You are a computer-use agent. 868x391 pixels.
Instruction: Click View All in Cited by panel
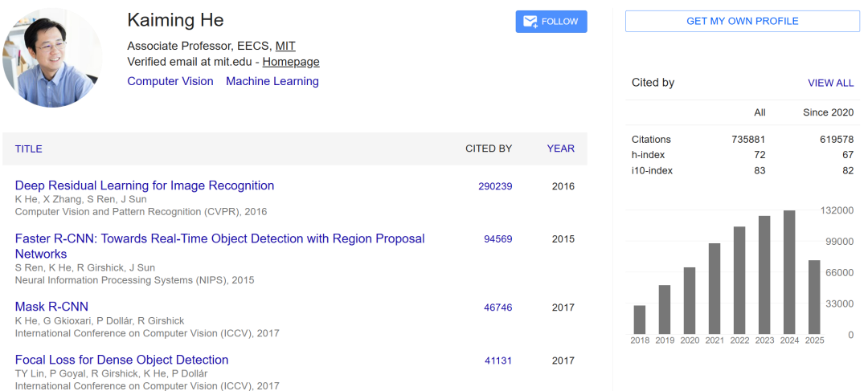tap(830, 83)
